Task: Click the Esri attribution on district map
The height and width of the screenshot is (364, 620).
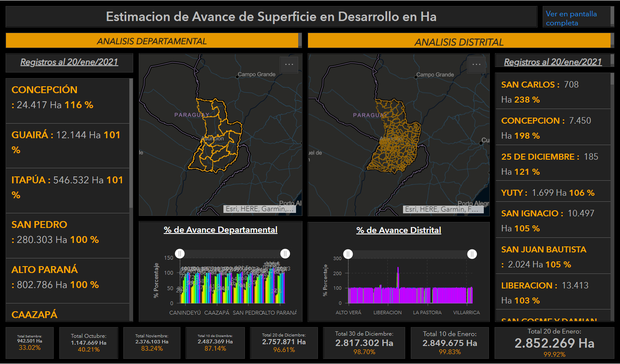Action: pos(443,209)
